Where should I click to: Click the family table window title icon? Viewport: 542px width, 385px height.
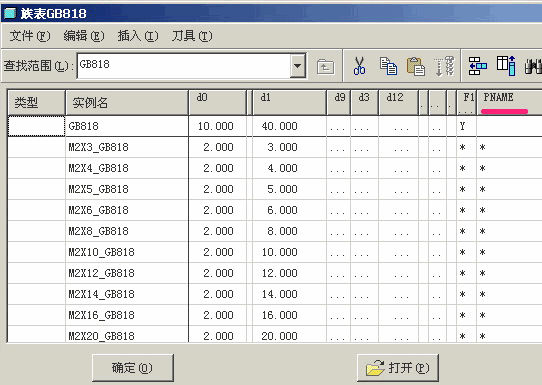(x=10, y=13)
